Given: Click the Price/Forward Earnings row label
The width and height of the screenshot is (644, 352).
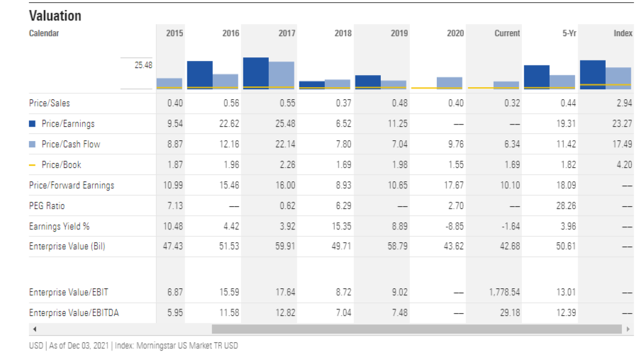Looking at the screenshot, I should [x=72, y=186].
